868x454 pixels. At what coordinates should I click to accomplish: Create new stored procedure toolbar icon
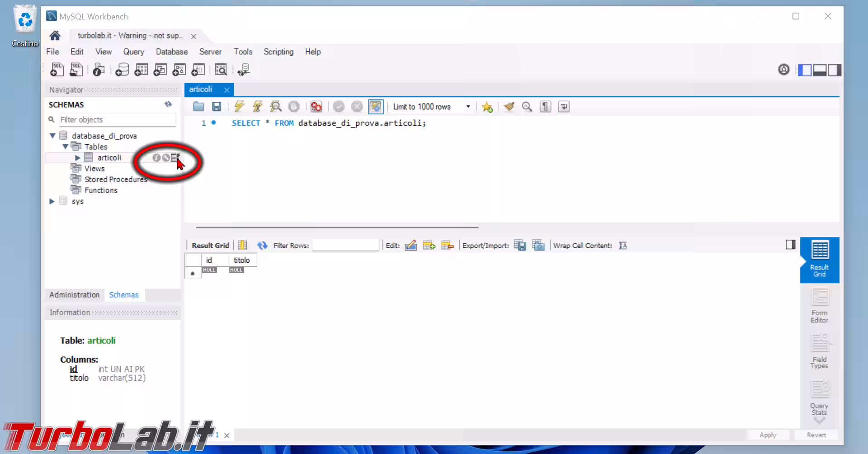pos(179,70)
